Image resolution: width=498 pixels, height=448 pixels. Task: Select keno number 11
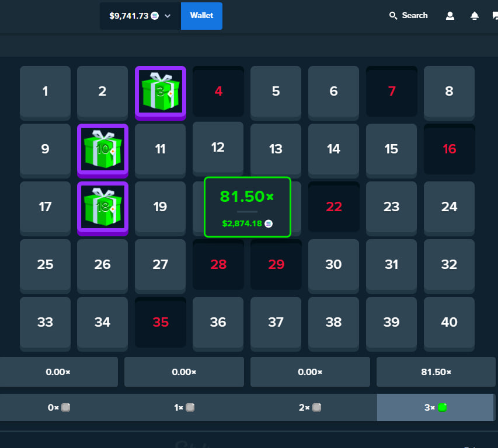click(x=160, y=149)
